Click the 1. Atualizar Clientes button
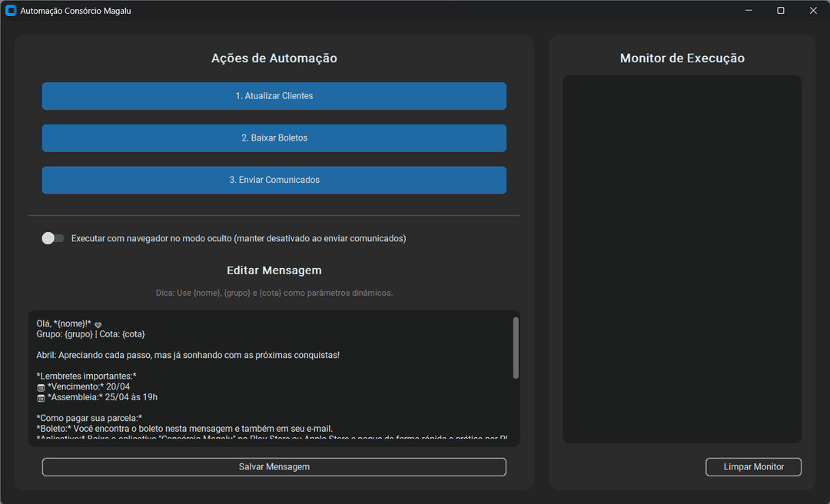The height and width of the screenshot is (504, 830). pos(274,96)
